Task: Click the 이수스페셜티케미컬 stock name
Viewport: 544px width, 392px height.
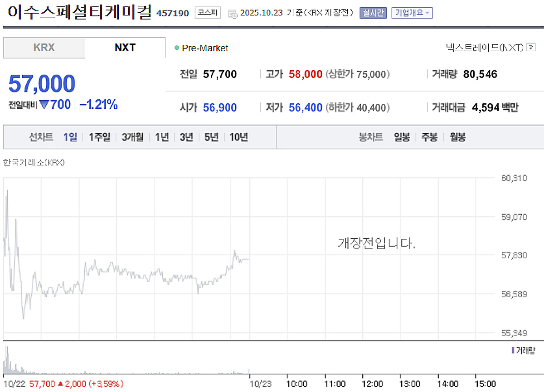Action: coord(77,13)
